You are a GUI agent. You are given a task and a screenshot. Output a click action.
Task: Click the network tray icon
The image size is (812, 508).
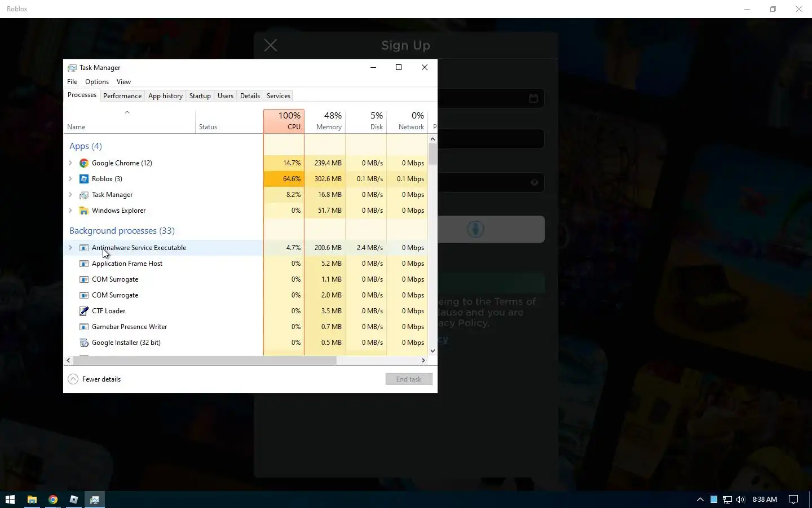pos(727,500)
